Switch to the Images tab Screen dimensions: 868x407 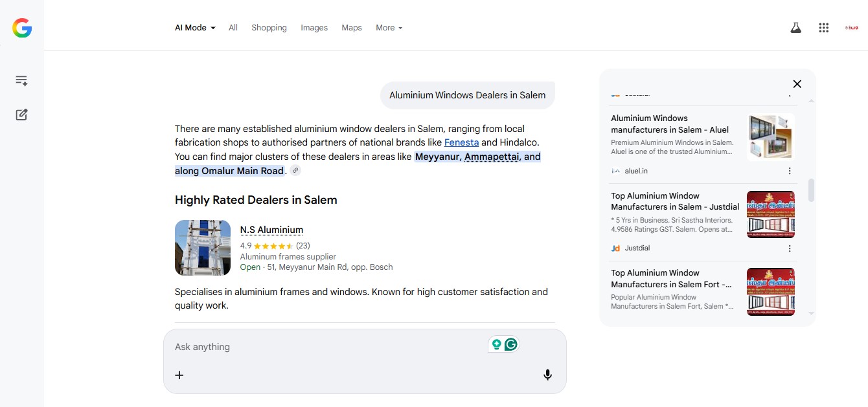(x=314, y=28)
